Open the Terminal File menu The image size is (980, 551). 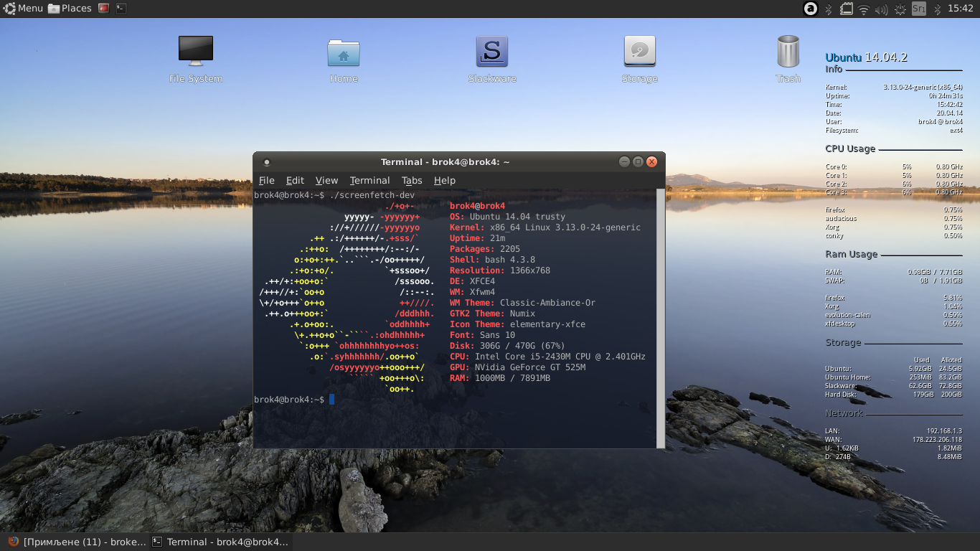266,180
